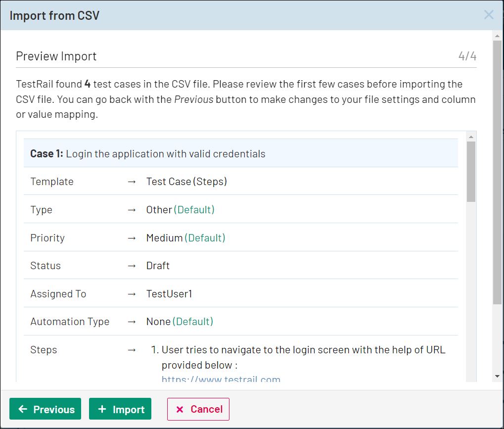Close the Import from CSV dialog

(x=489, y=15)
